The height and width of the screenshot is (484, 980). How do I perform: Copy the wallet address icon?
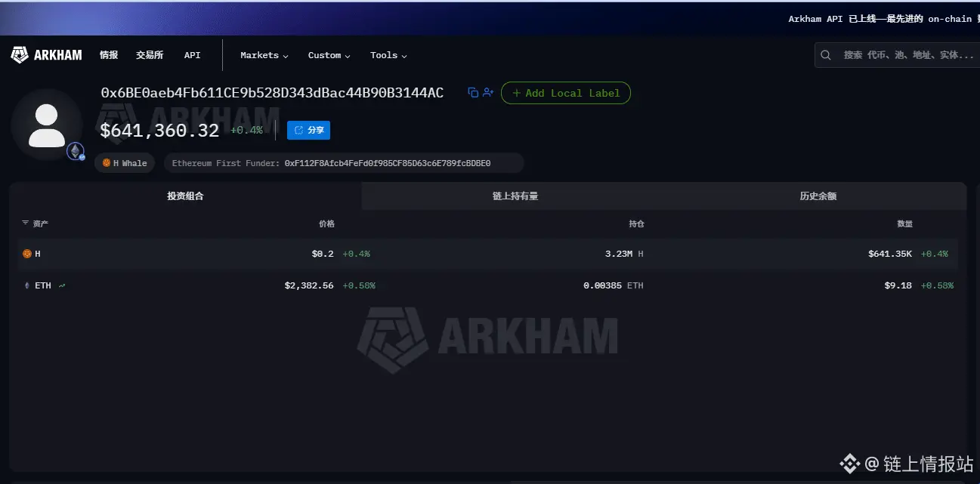click(x=473, y=93)
